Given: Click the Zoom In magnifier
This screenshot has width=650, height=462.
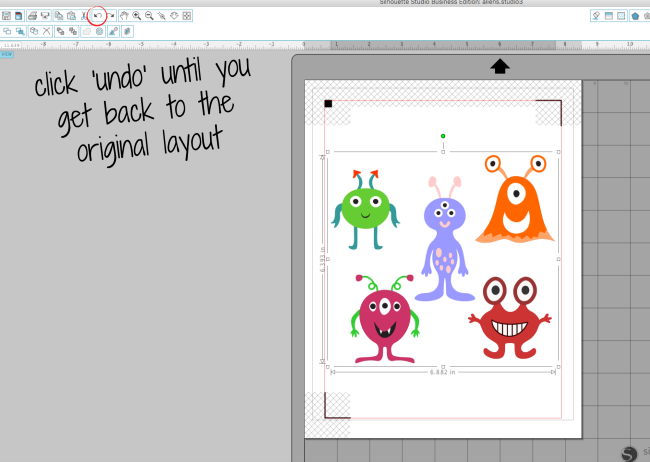Looking at the screenshot, I should pos(136,16).
